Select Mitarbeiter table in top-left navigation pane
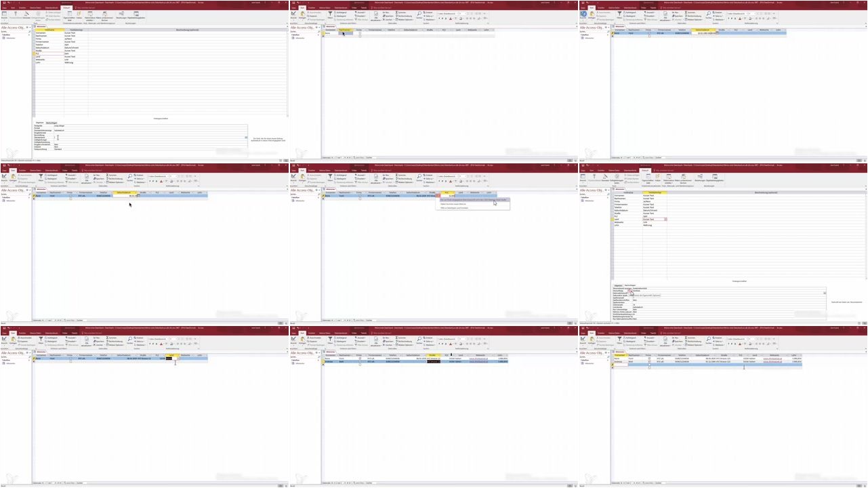 tap(10, 38)
